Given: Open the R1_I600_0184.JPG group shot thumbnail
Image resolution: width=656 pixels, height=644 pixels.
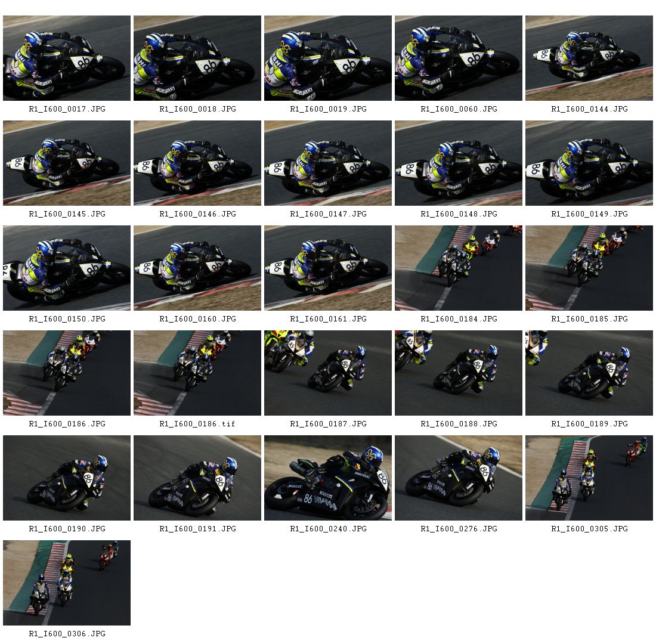Looking at the screenshot, I should point(458,268).
